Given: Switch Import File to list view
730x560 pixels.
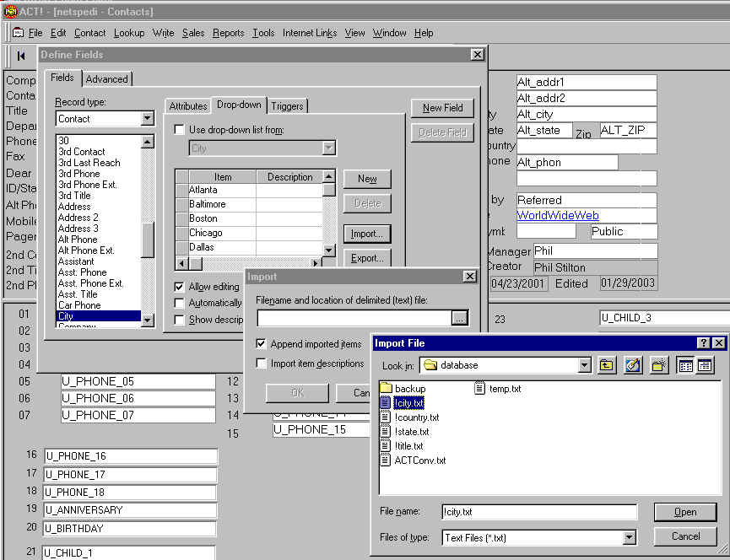Looking at the screenshot, I should (686, 365).
